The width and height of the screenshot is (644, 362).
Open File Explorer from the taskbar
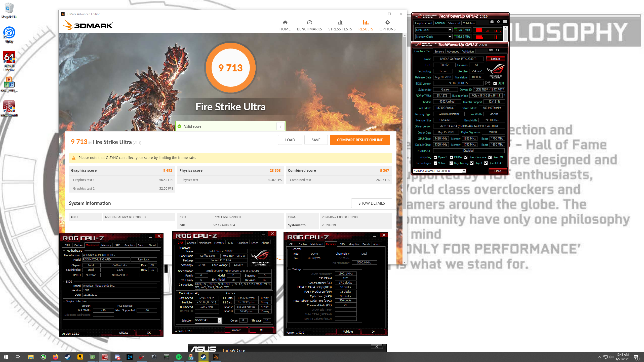[31, 357]
